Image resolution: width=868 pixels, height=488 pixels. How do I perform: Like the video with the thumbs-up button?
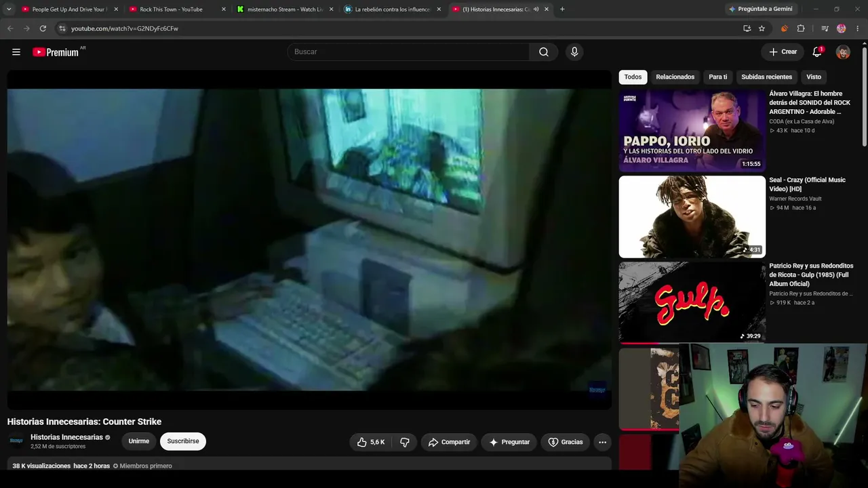click(x=371, y=442)
